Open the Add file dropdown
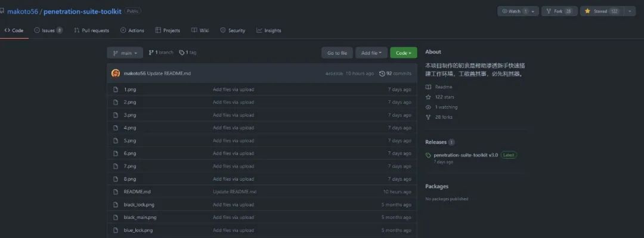 click(x=371, y=53)
